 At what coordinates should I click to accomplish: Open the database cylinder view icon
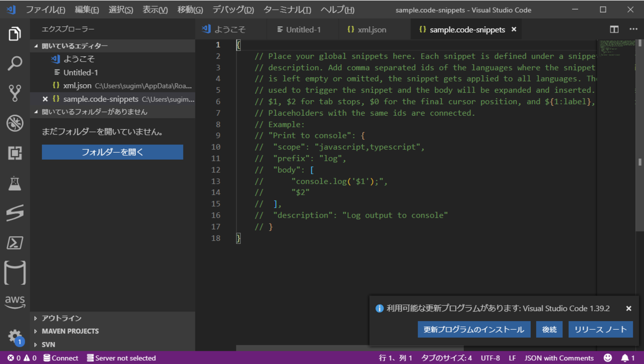click(14, 273)
